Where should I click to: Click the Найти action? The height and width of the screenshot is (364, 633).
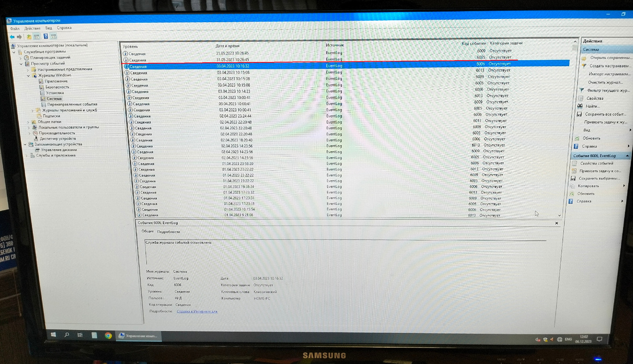coord(592,107)
